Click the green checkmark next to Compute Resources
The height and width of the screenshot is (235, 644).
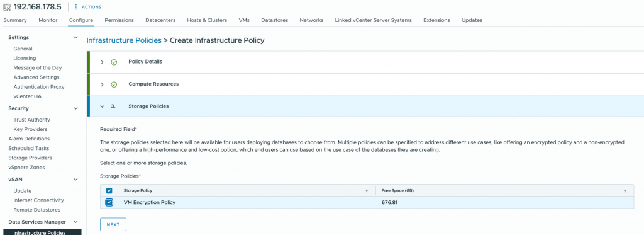coord(114,84)
